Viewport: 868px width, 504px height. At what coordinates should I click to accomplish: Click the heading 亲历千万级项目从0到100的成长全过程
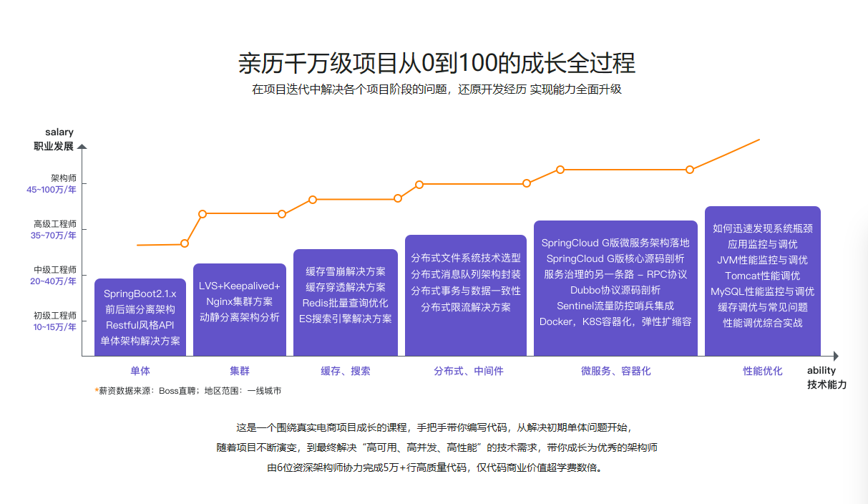[x=437, y=63]
